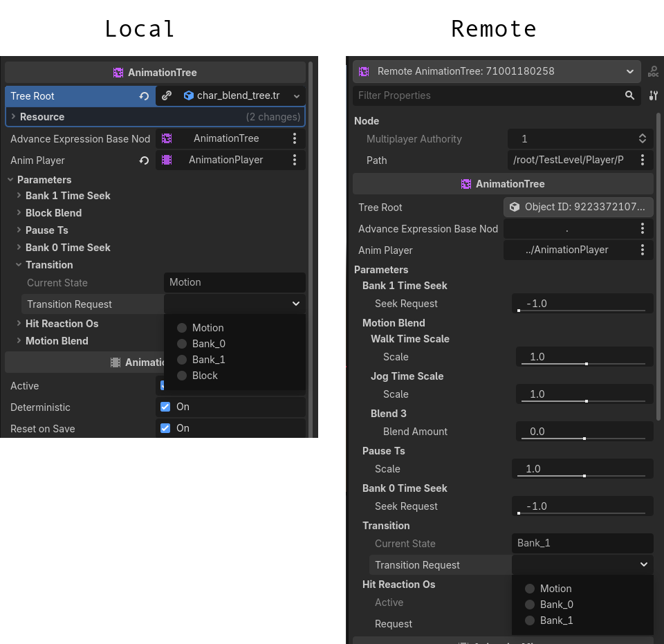This screenshot has width=664, height=644.
Task: Click the search magnifier in Filter Properties
Action: tap(629, 95)
